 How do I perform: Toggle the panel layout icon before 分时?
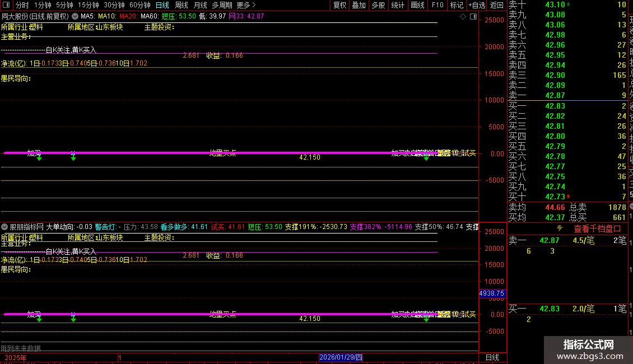6,5
